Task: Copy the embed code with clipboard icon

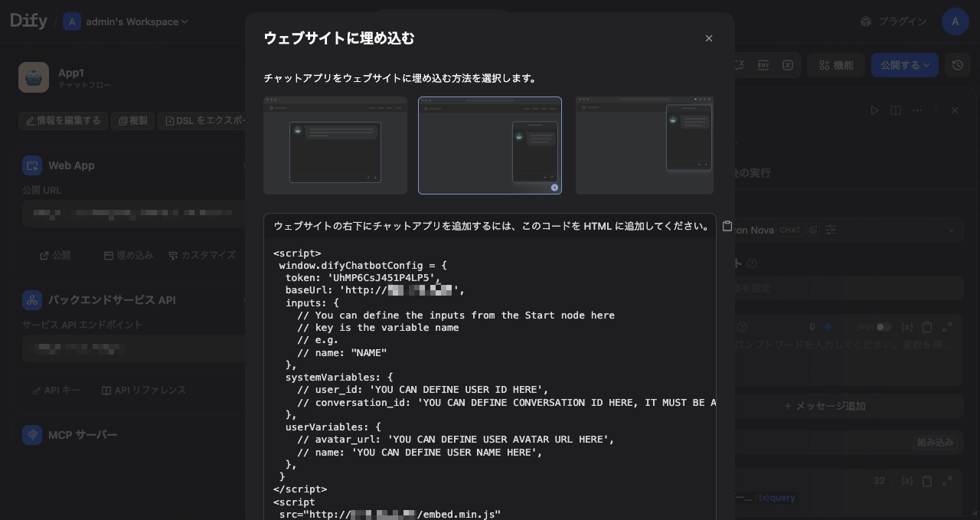Action: (x=727, y=226)
